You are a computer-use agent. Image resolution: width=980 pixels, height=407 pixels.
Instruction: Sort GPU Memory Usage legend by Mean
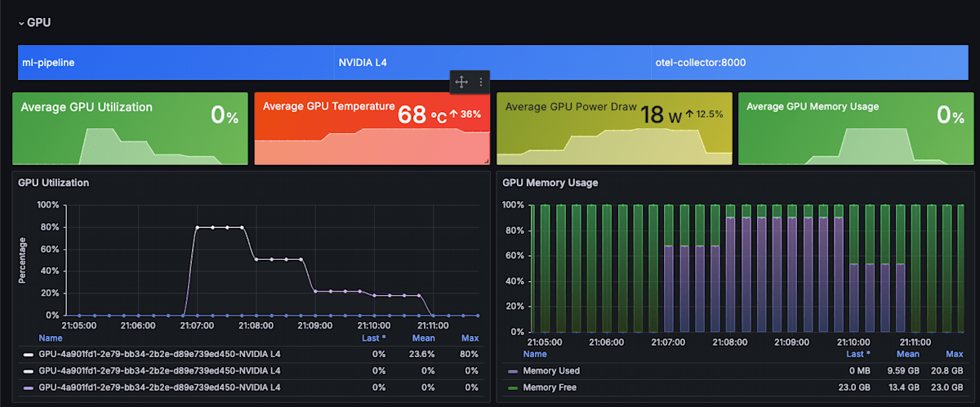908,354
